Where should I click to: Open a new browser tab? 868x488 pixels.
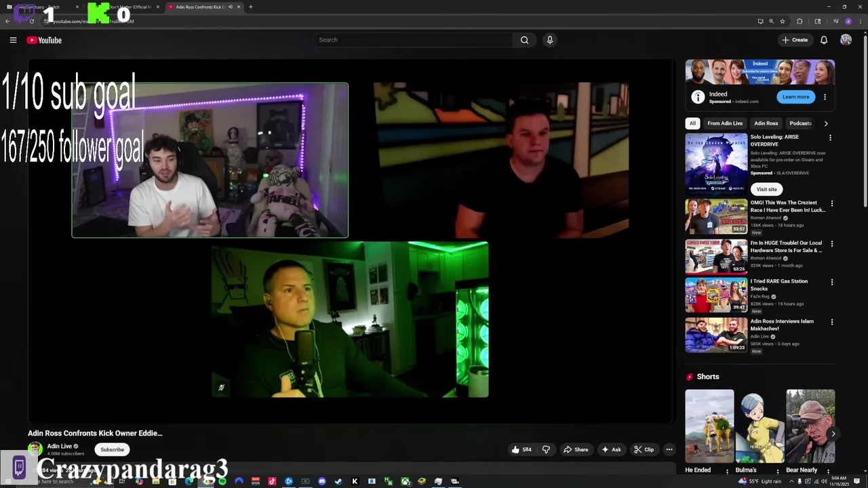pyautogui.click(x=251, y=7)
